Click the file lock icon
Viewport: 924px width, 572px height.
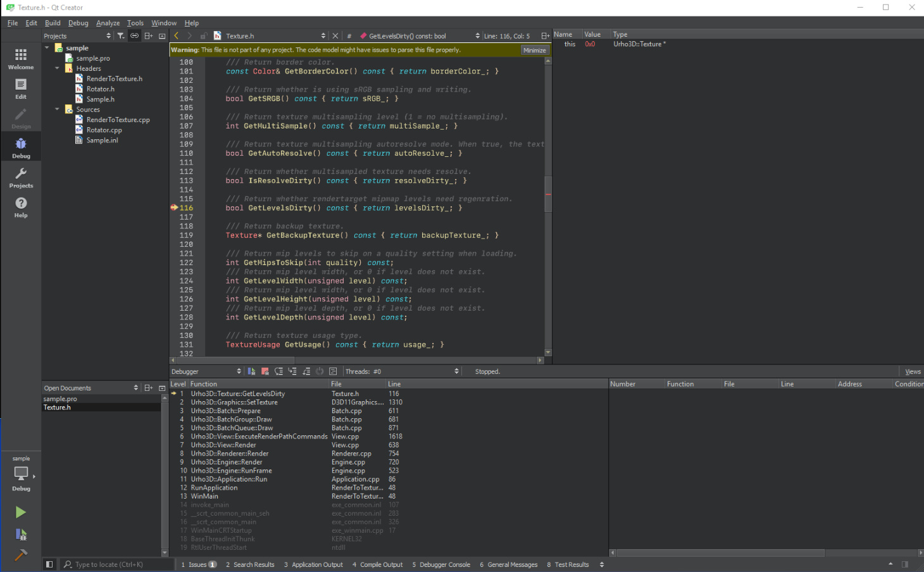(x=203, y=36)
